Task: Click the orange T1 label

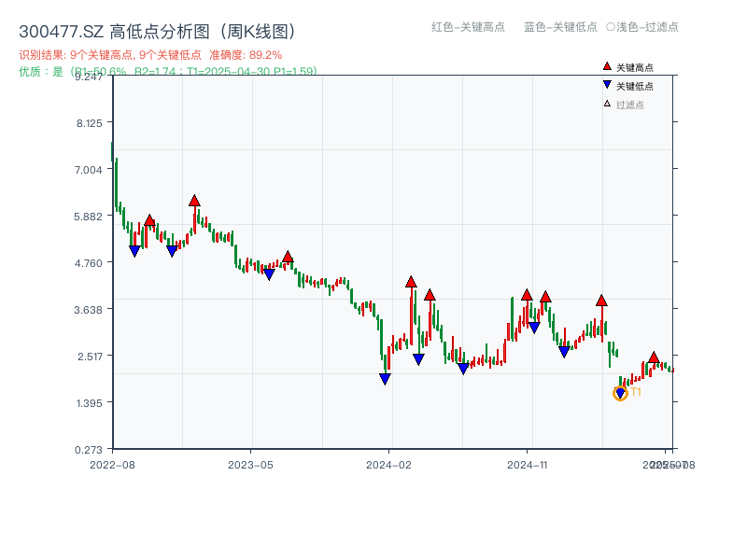Action: pyautogui.click(x=636, y=392)
